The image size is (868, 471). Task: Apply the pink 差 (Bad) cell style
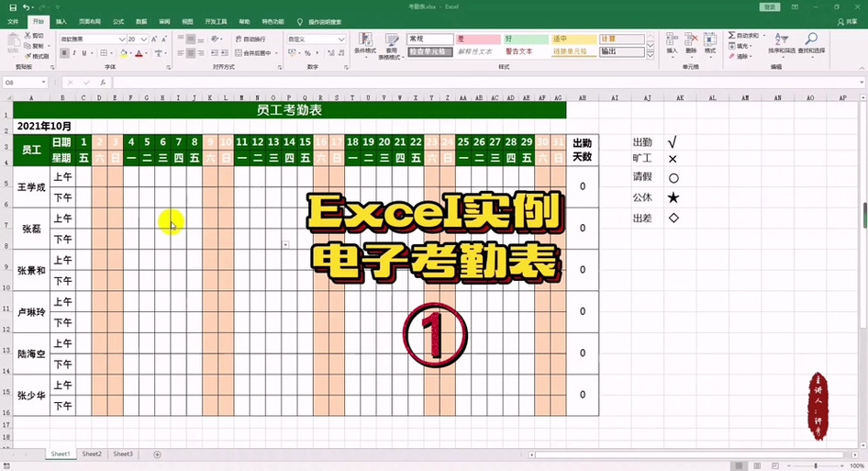click(x=478, y=39)
